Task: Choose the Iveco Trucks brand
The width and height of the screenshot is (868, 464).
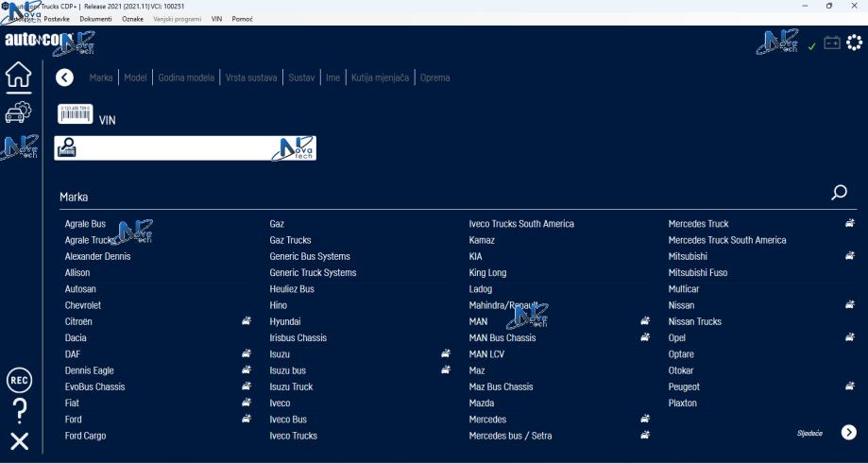Action: point(294,436)
